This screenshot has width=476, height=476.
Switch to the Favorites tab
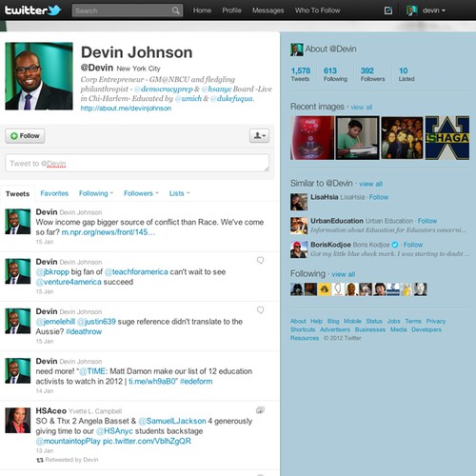coord(54,193)
